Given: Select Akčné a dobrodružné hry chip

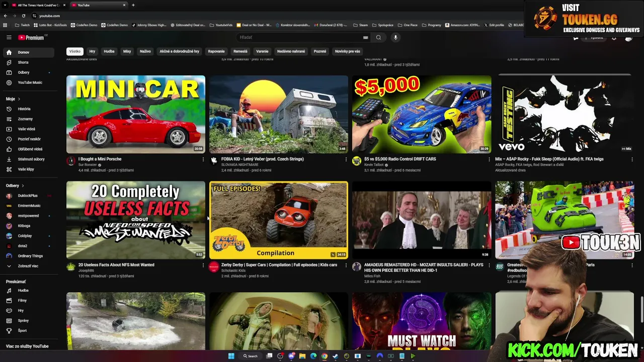Looking at the screenshot, I should [x=179, y=51].
